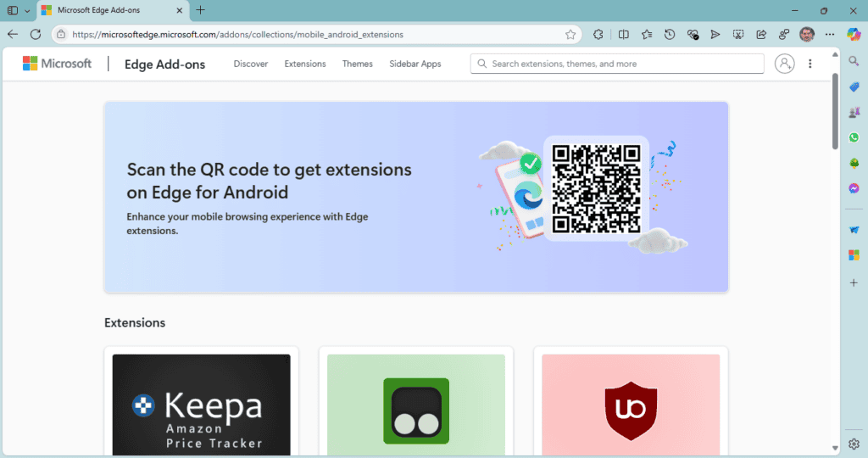Focus the search extensions field
868x458 pixels.
(617, 64)
